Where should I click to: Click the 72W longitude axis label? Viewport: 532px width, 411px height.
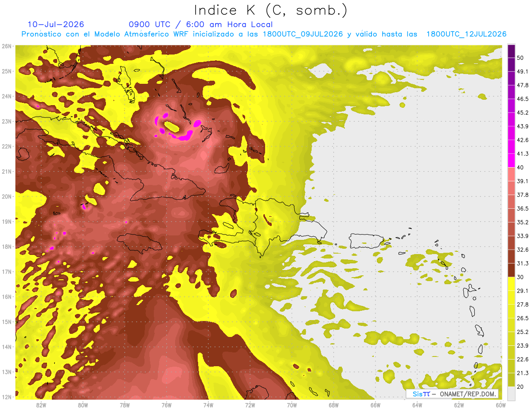(x=250, y=405)
